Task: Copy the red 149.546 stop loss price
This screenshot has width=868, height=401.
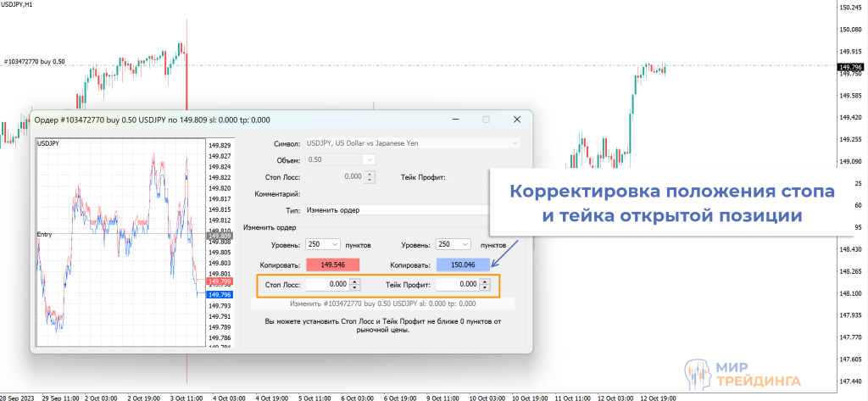Action: (x=333, y=265)
